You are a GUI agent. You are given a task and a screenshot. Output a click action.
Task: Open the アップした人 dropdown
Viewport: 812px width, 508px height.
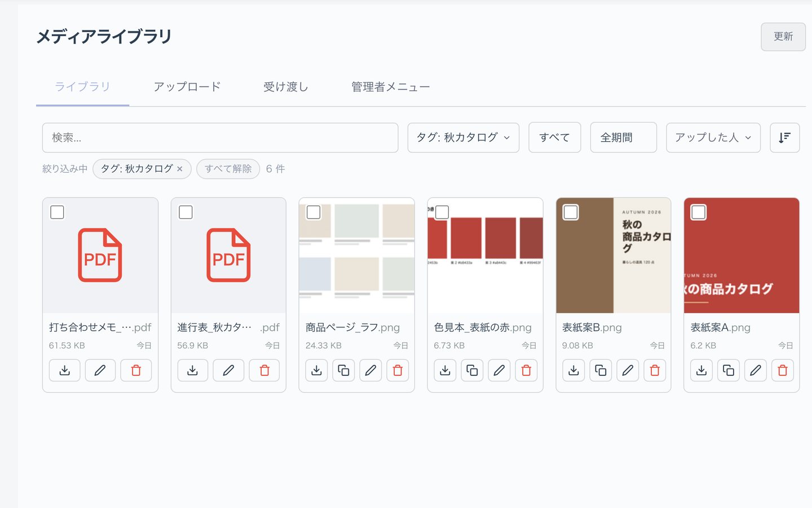coord(713,138)
